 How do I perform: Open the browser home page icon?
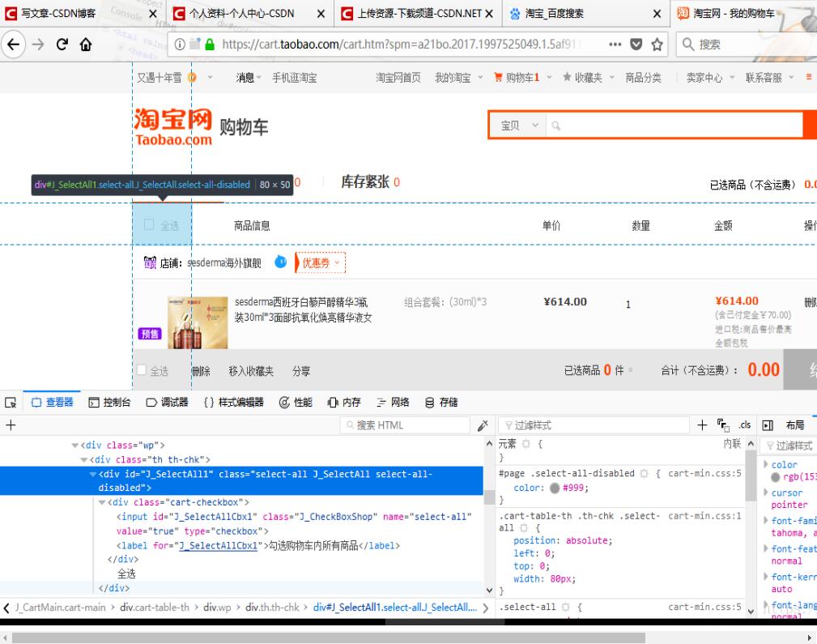pos(86,45)
